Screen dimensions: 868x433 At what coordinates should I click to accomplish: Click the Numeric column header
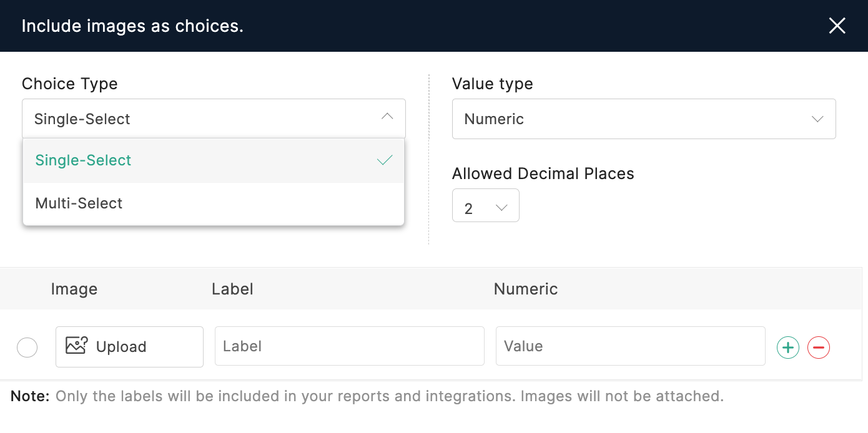(x=525, y=288)
